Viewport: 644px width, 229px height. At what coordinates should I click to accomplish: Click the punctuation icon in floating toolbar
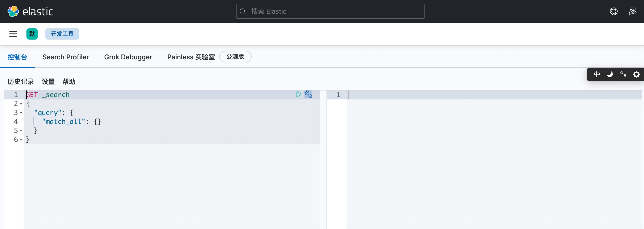(623, 74)
